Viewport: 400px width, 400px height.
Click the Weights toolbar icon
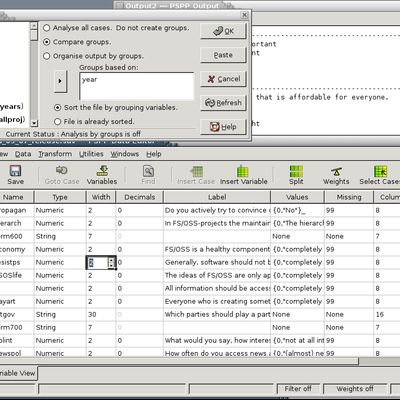tap(336, 175)
